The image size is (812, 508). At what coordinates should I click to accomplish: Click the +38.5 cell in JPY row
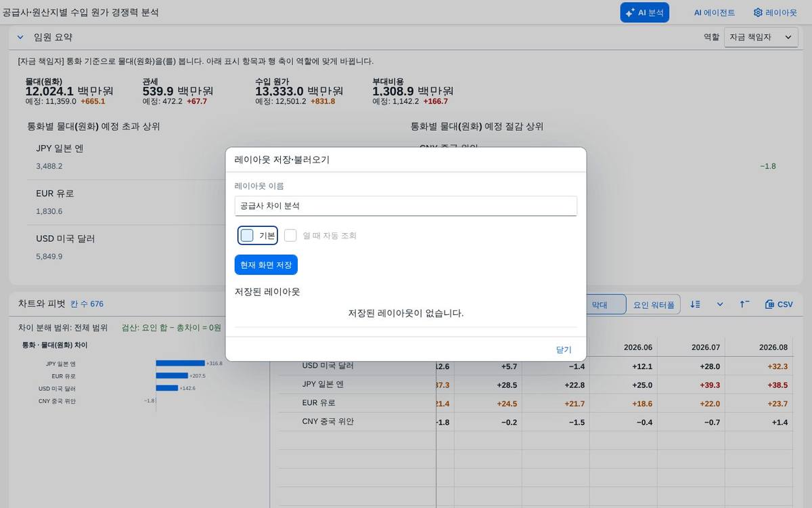click(759, 385)
